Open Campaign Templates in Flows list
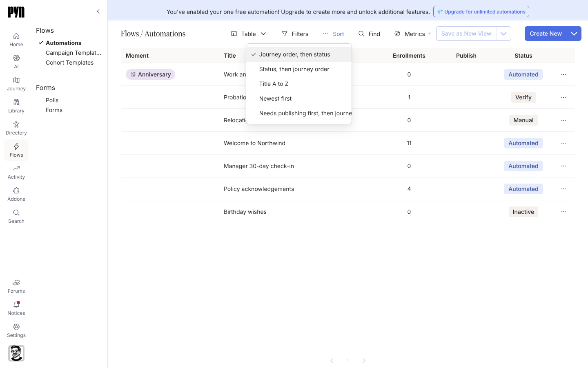Screen dimensions: 588x368 coord(73,53)
